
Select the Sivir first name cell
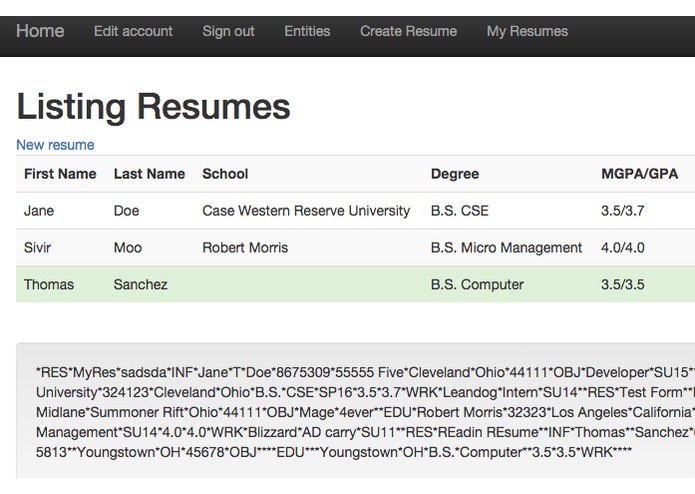tap(37, 247)
